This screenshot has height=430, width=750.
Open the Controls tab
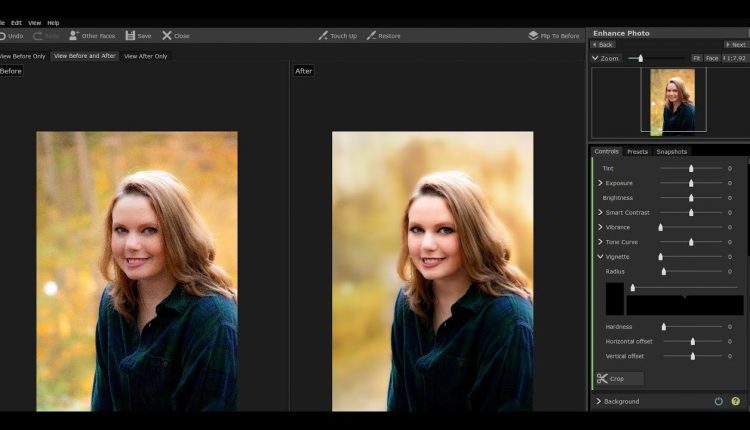pos(607,151)
